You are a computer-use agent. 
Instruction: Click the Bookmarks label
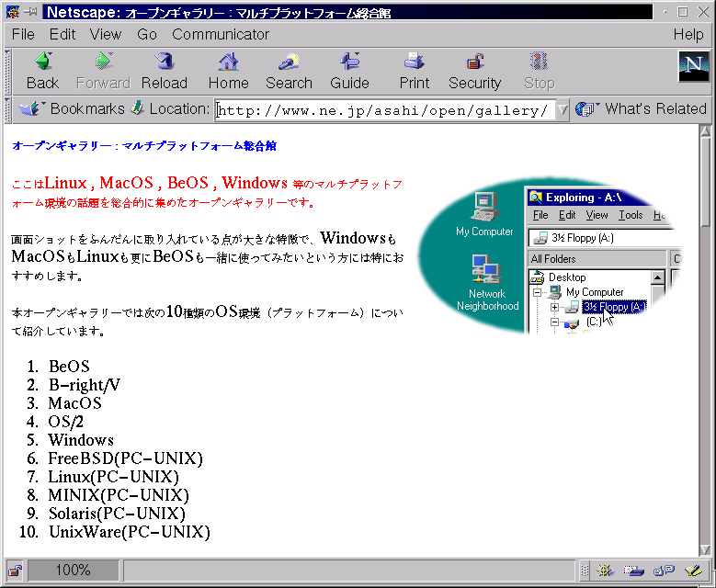click(87, 108)
